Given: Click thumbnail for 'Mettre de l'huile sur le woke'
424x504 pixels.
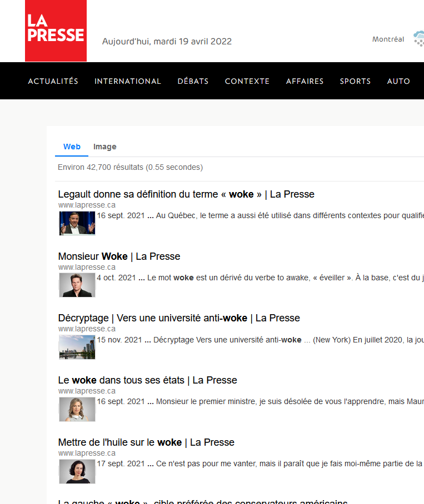Looking at the screenshot, I should tap(77, 471).
